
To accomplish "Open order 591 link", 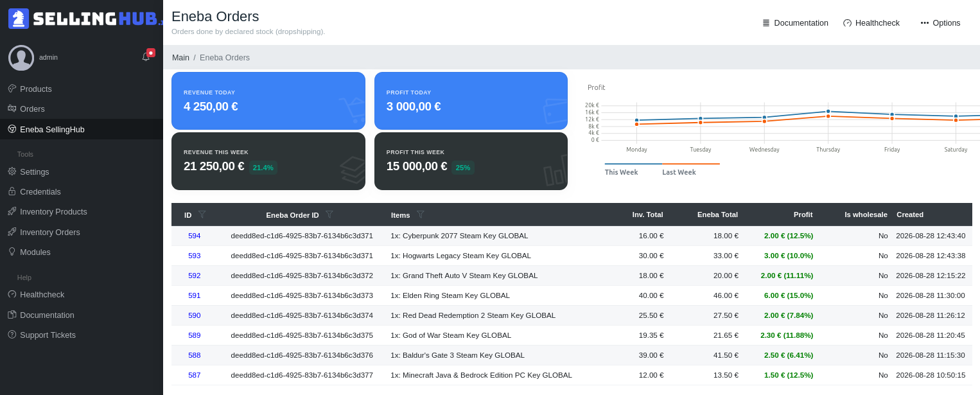I will [x=194, y=295].
